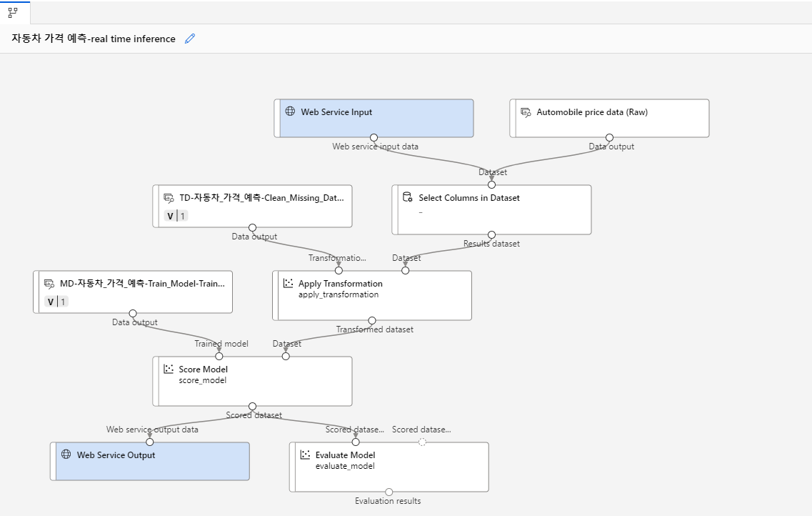
Task: Click the version badge on TD Clean_Missing_Data node
Action: click(x=176, y=216)
